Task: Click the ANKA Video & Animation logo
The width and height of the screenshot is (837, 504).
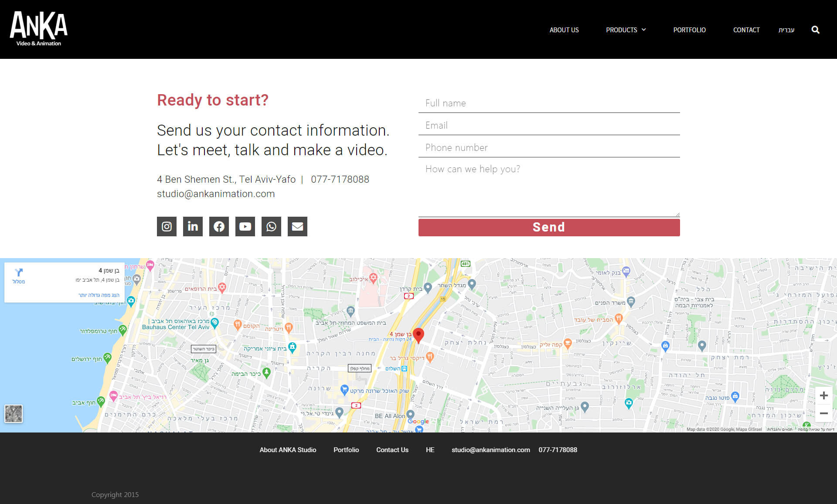Action: pyautogui.click(x=39, y=29)
